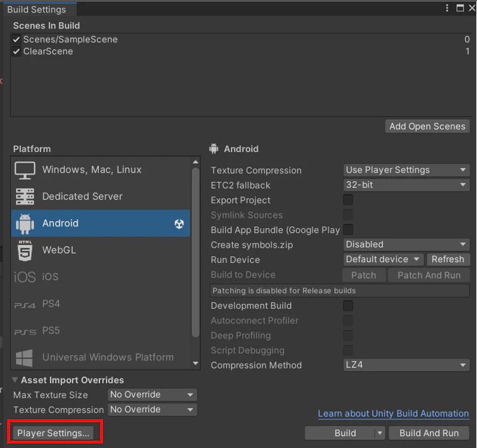Click the platform list scrollbar thumb

[x=196, y=253]
